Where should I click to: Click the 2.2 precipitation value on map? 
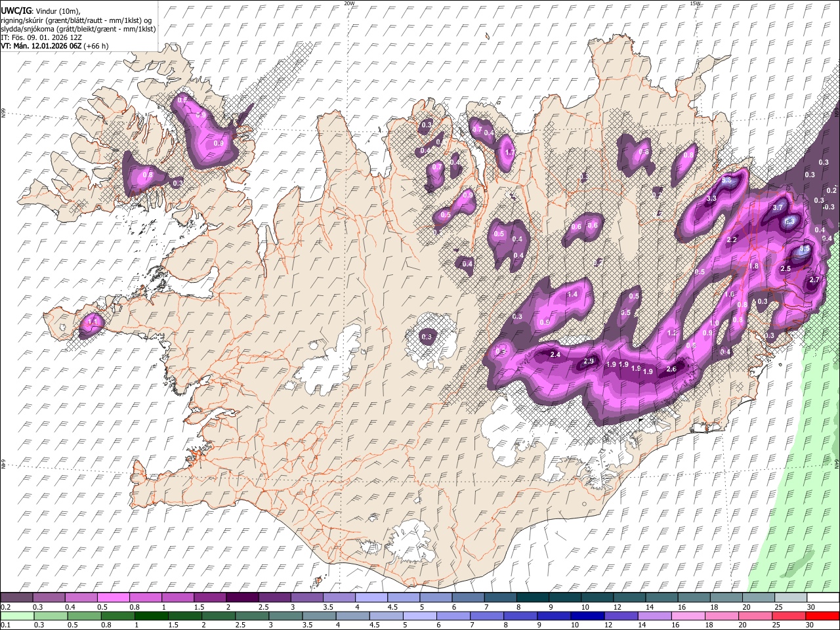coord(732,240)
